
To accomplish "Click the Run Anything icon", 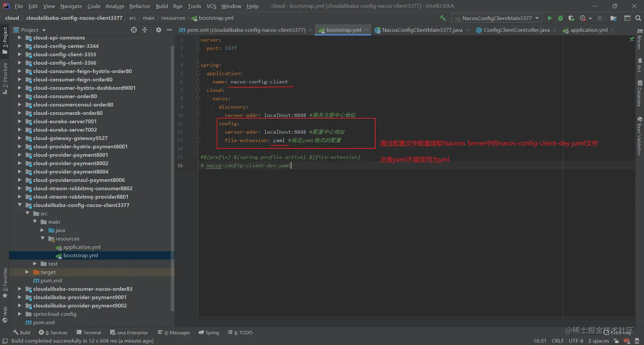I will [627, 18].
